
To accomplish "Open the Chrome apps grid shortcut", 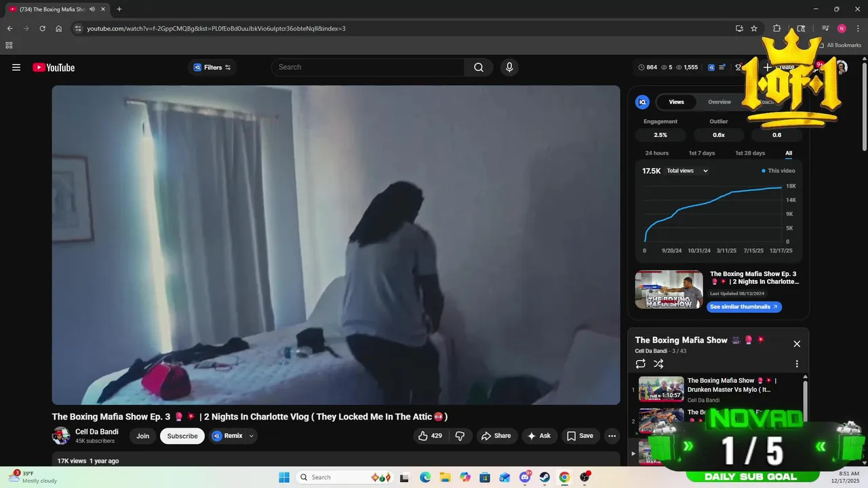I will [x=9, y=45].
